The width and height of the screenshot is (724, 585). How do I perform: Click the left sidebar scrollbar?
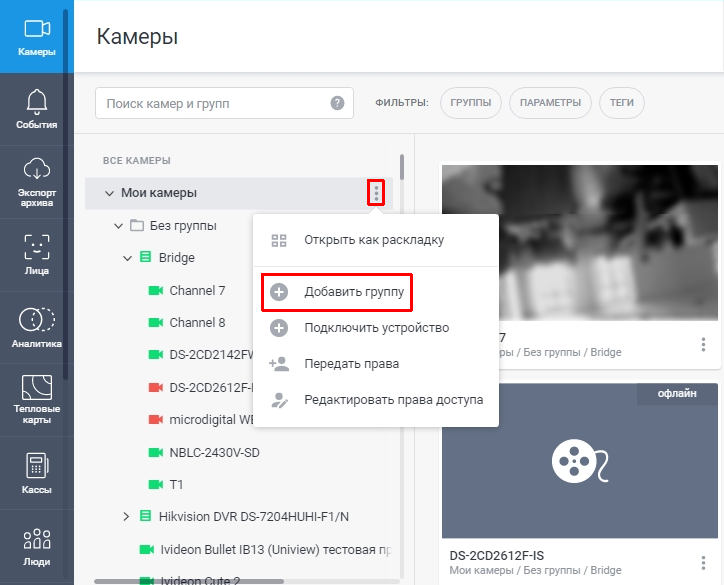(66, 194)
